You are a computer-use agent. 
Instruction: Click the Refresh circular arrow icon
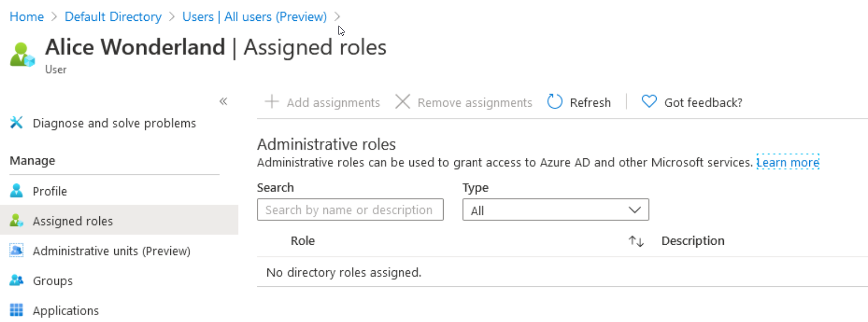point(555,102)
